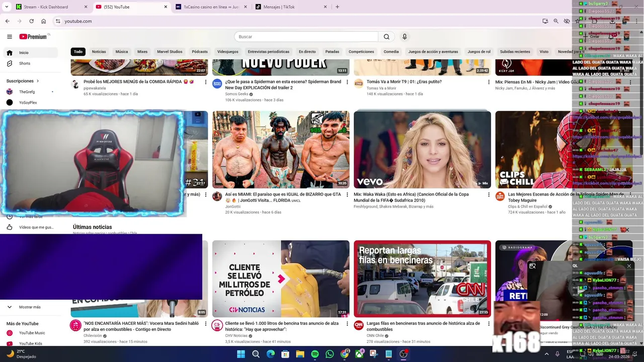Open Microsoft Edge from the taskbar
Viewport: 644px width, 362px height.
point(271,354)
